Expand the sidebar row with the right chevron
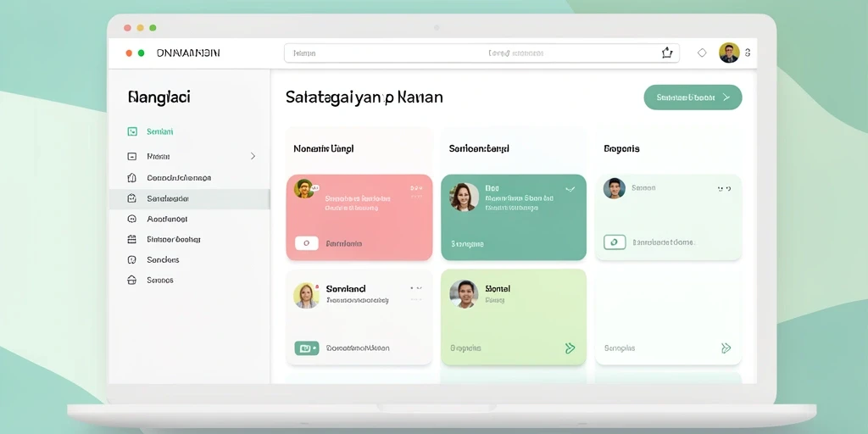This screenshot has width=868, height=434. [x=253, y=156]
